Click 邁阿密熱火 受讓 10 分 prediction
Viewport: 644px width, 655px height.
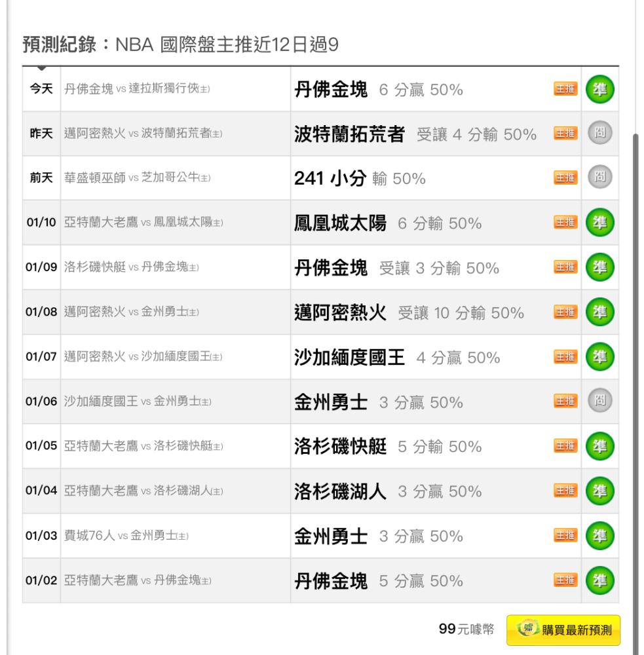point(409,313)
